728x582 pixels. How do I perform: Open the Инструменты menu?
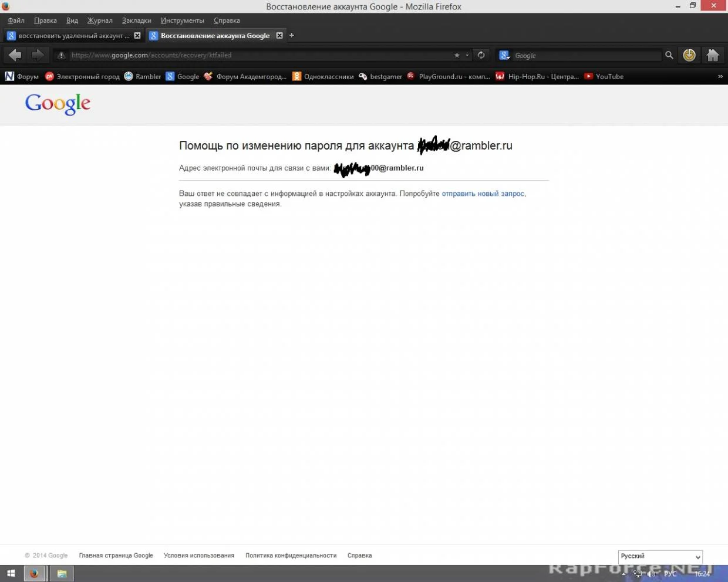point(183,21)
